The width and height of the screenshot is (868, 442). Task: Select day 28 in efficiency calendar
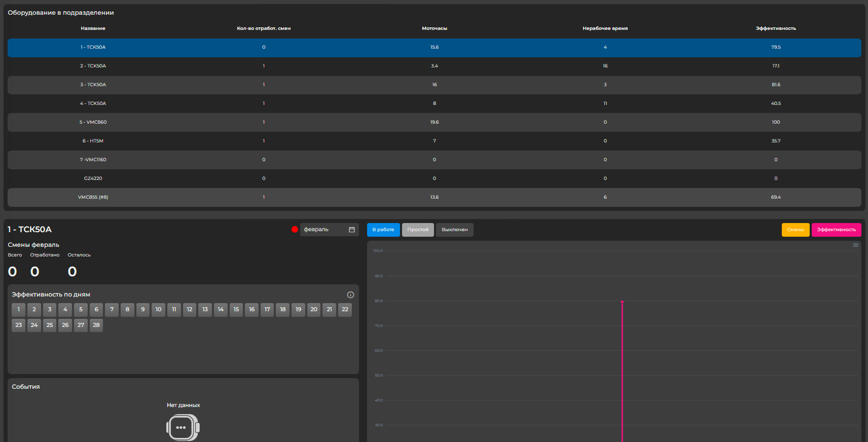pyautogui.click(x=96, y=325)
